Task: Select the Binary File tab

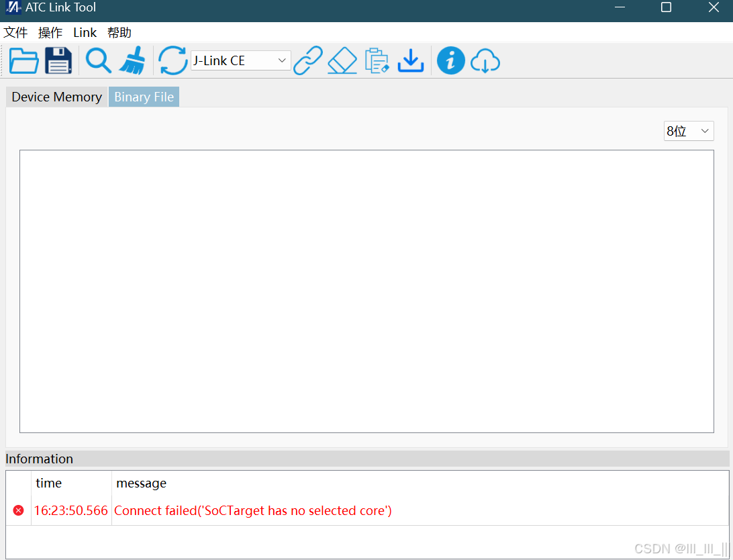Action: (144, 97)
